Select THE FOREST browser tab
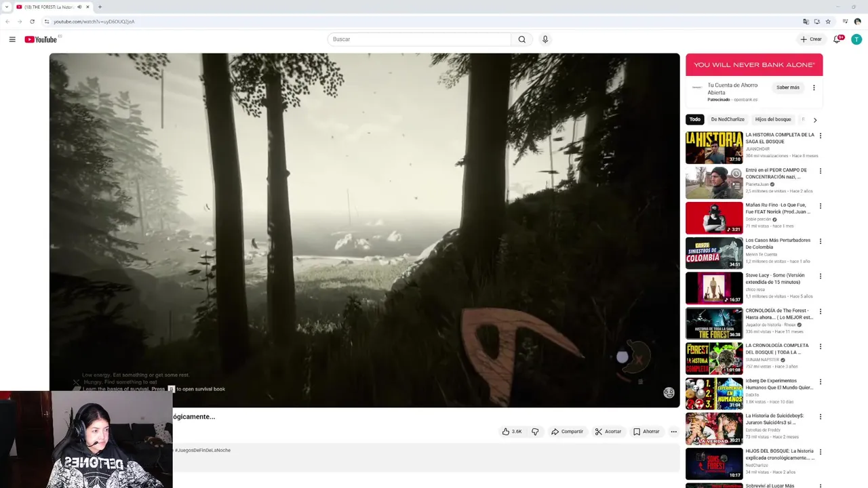This screenshot has width=868, height=488. tap(53, 7)
